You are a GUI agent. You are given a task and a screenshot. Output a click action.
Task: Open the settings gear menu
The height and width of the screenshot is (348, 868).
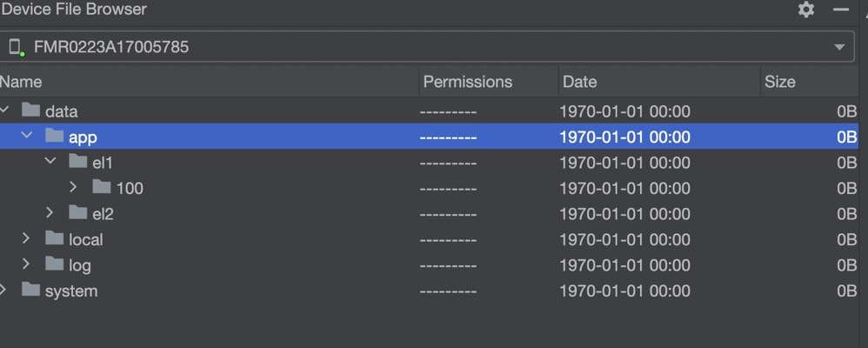(x=806, y=10)
